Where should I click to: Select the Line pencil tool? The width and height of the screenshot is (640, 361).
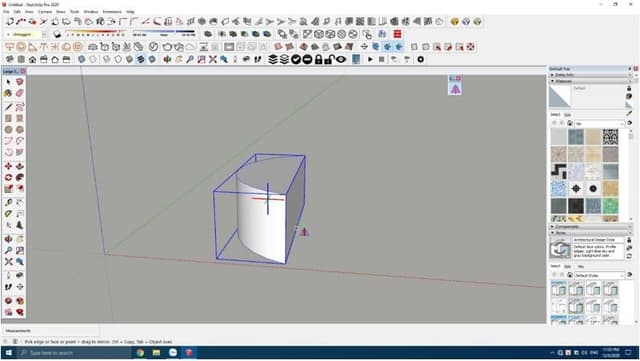pyautogui.click(x=9, y=107)
